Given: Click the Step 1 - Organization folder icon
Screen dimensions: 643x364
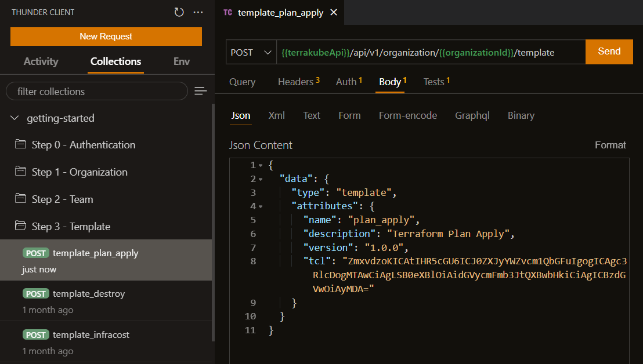Looking at the screenshot, I should (x=21, y=172).
